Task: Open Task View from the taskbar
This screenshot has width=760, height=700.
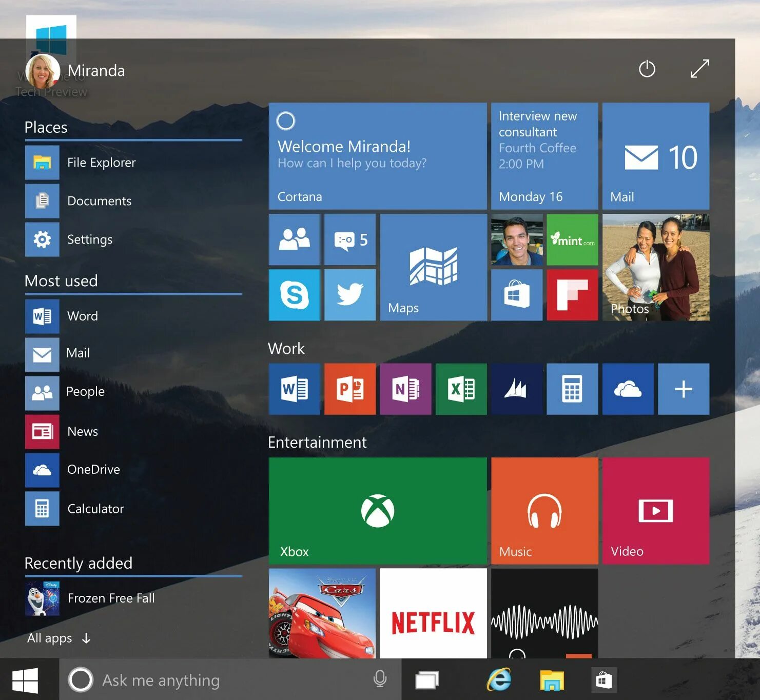Action: click(x=427, y=681)
